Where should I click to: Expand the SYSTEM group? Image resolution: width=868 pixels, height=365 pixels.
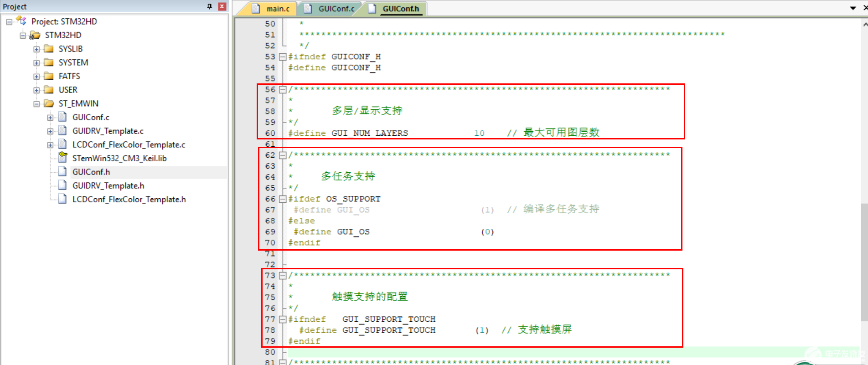point(36,62)
